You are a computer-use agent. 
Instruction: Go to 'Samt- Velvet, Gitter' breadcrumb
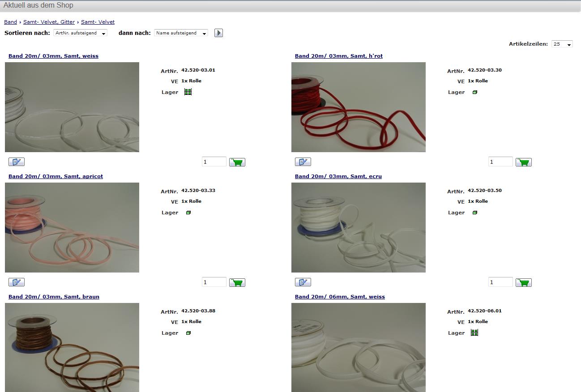point(49,22)
